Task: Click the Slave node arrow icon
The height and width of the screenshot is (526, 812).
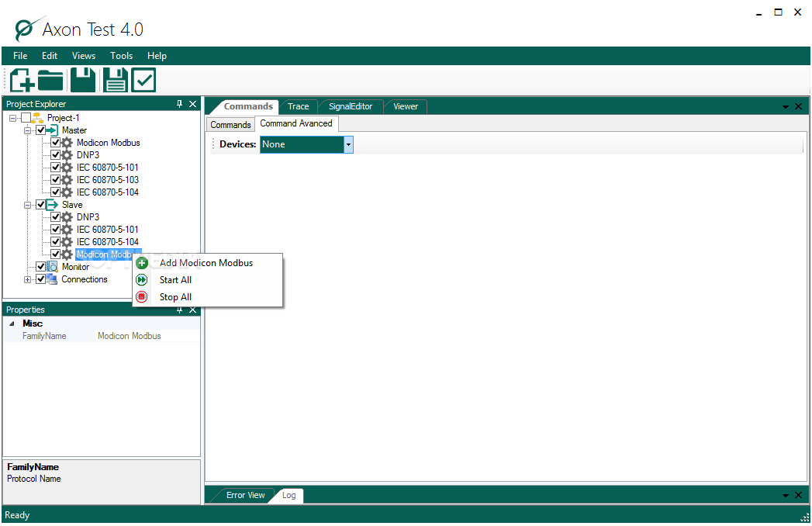Action: 52,205
